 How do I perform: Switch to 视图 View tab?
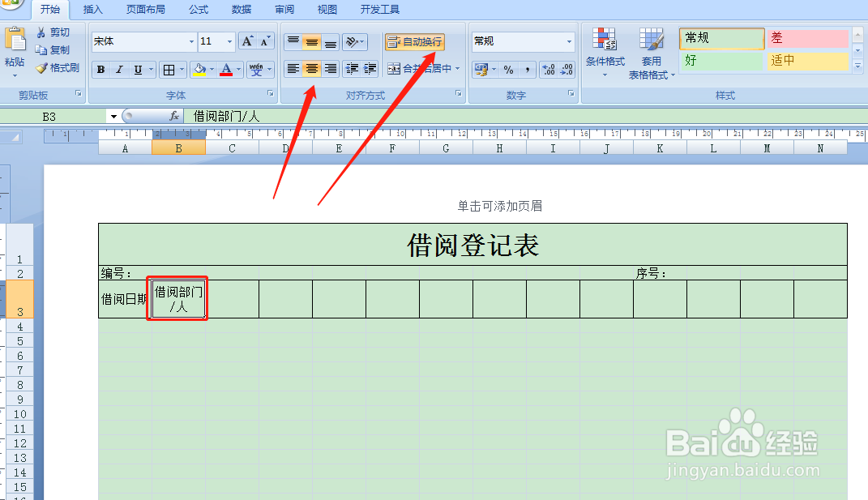[x=327, y=10]
